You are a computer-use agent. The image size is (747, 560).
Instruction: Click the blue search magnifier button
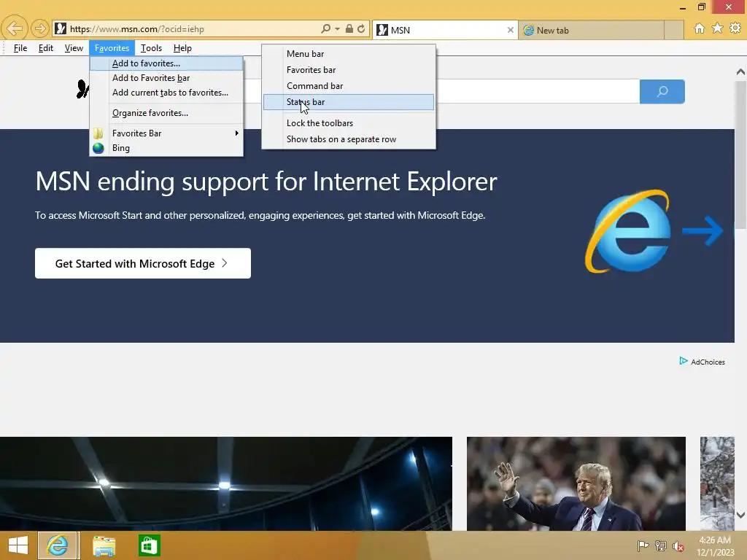(x=662, y=91)
